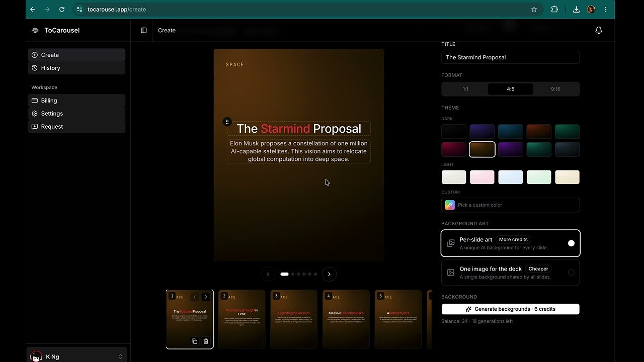This screenshot has width=644, height=362.
Task: Reload the browser page
Action: coord(62,9)
